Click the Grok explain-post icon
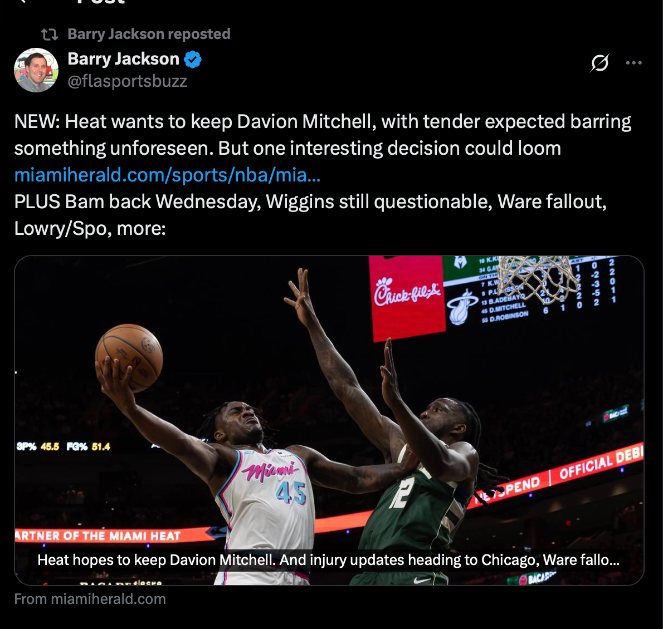This screenshot has width=663, height=629. 600,63
